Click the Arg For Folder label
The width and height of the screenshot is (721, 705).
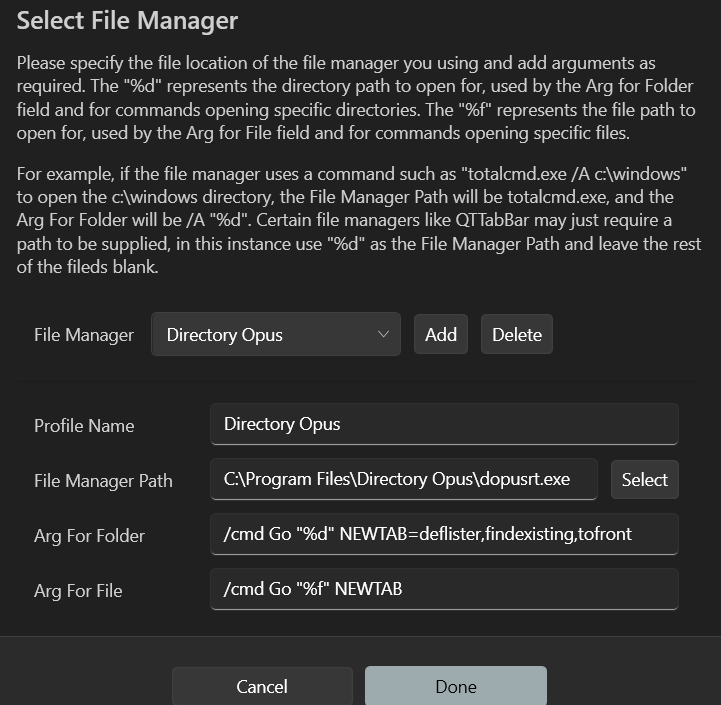click(x=90, y=536)
